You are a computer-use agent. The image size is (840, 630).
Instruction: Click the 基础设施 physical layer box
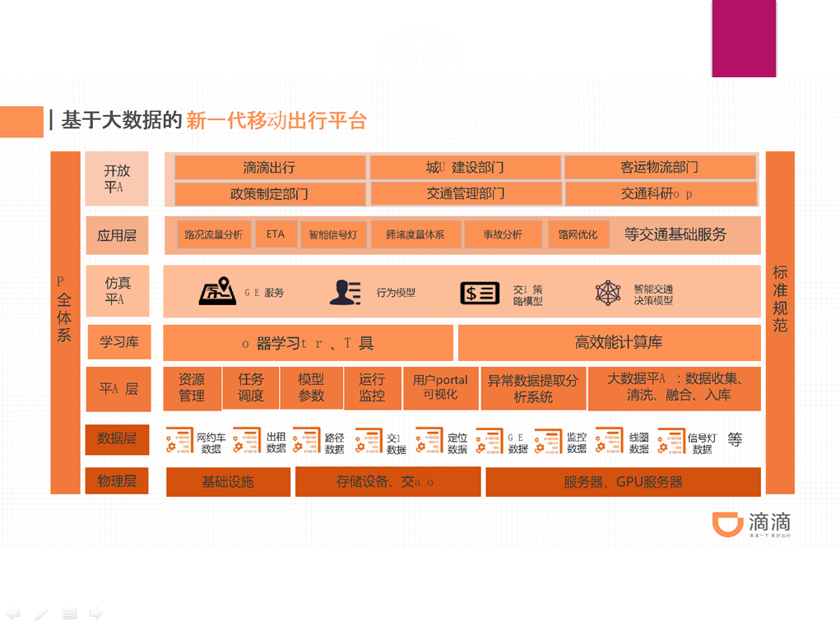pos(228,482)
